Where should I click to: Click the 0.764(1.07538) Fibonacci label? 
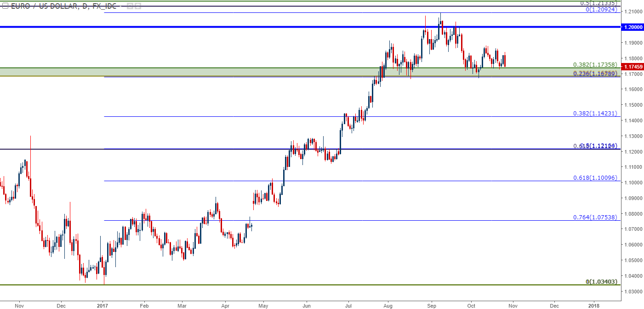595,217
